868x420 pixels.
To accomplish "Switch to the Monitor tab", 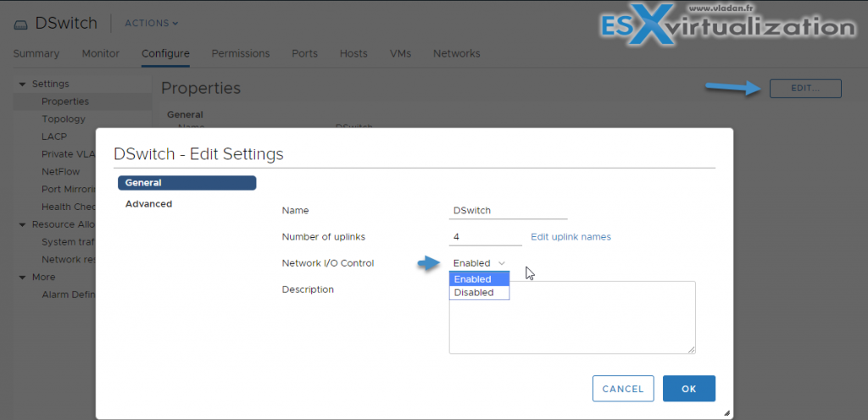I will click(x=100, y=53).
